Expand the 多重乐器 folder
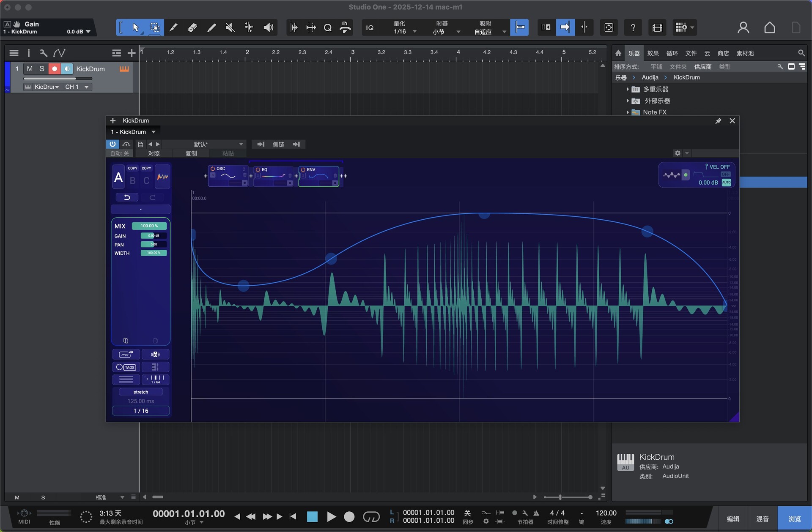This screenshot has width=812, height=532. [x=628, y=89]
